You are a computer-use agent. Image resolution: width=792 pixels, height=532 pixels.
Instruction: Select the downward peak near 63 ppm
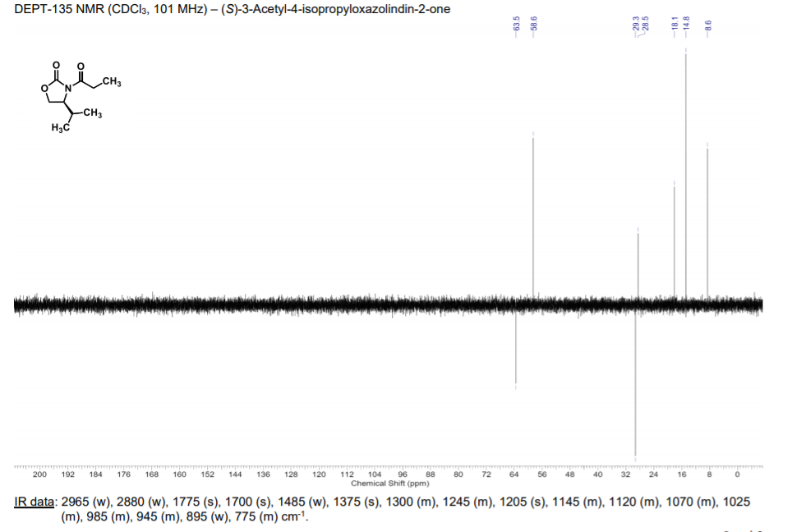click(x=517, y=345)
